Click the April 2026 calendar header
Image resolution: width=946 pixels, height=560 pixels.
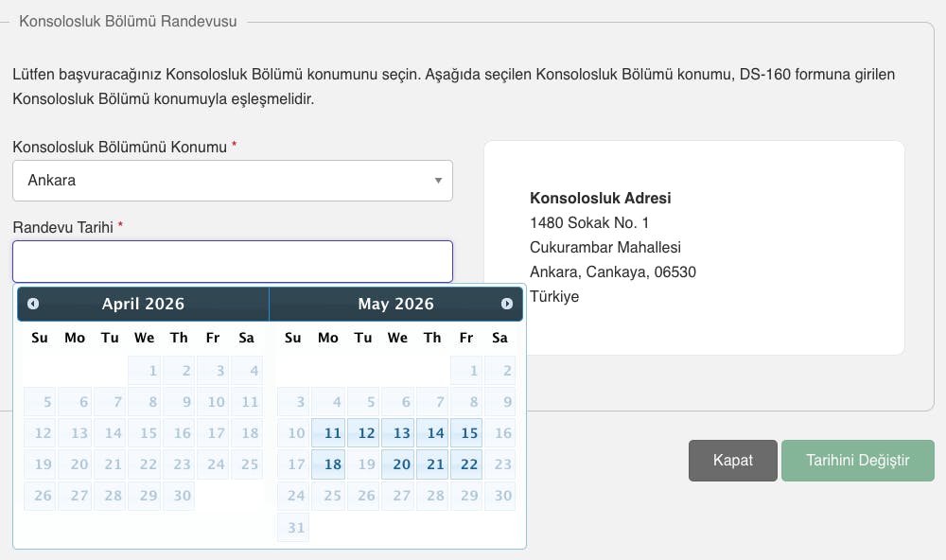click(x=142, y=304)
